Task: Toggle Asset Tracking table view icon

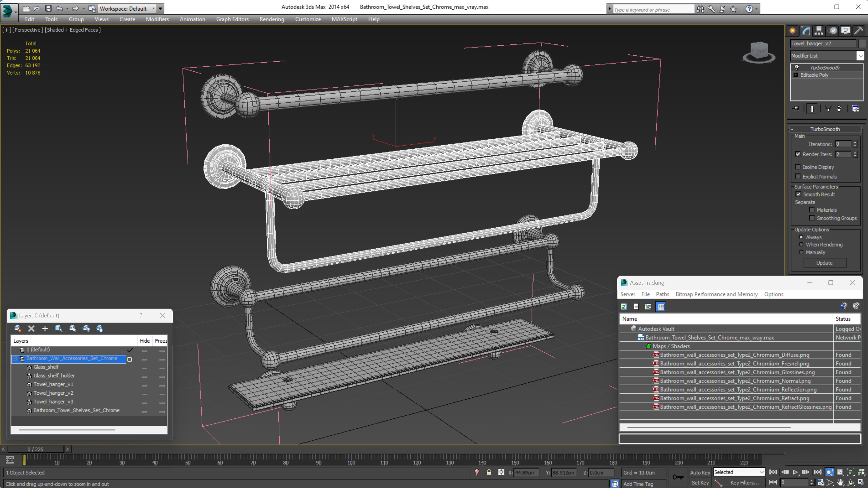Action: point(661,306)
